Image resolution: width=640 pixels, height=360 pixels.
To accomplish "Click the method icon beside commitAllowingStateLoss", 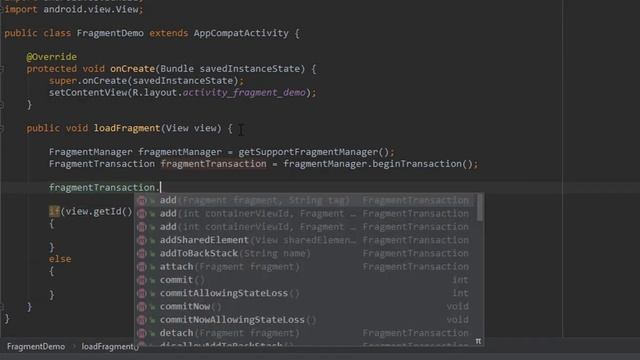I will pyautogui.click(x=142, y=293).
